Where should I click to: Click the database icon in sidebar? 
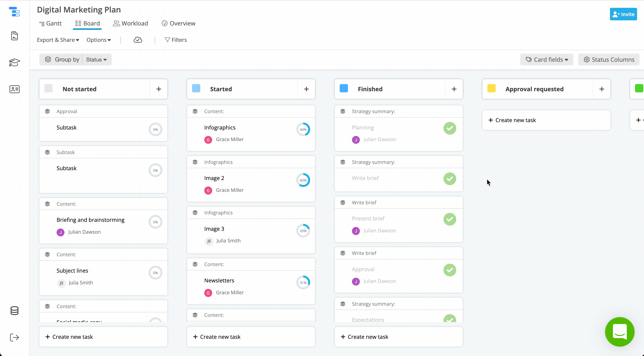click(15, 311)
